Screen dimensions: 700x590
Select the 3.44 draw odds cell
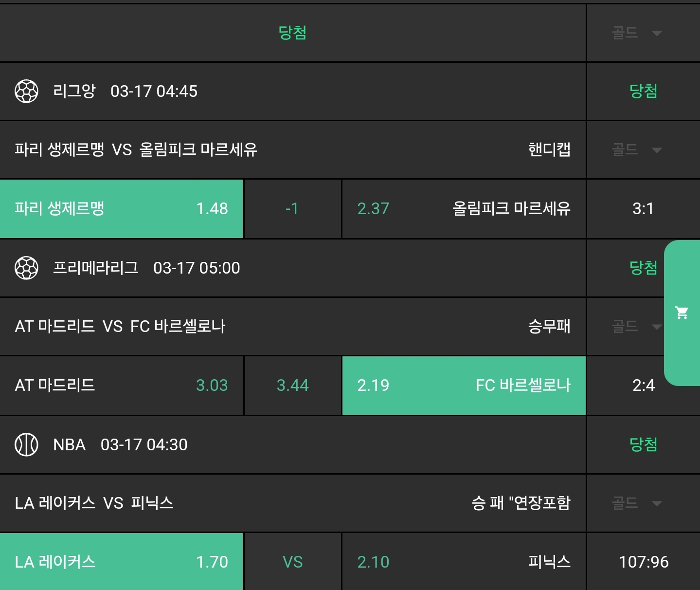(x=292, y=386)
